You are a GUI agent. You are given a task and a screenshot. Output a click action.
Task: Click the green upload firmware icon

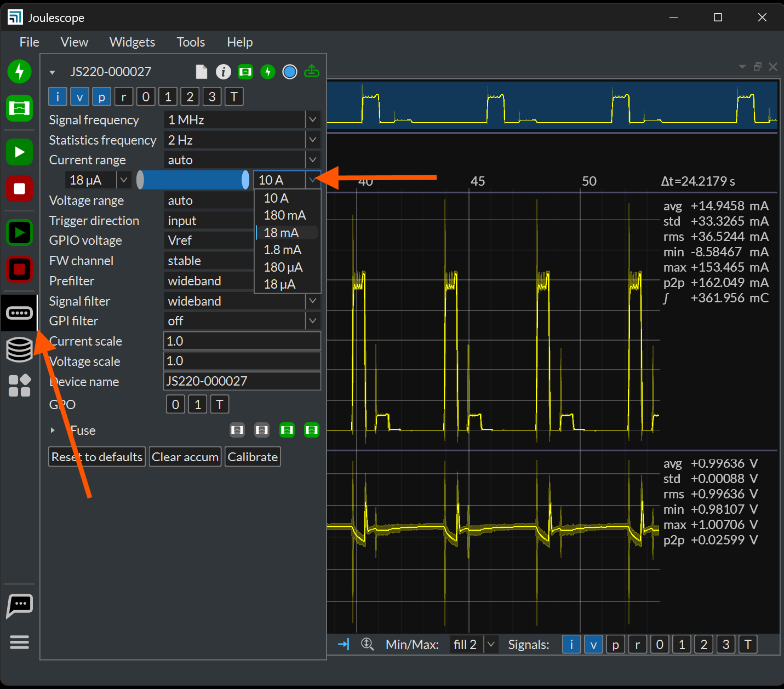pyautogui.click(x=312, y=71)
